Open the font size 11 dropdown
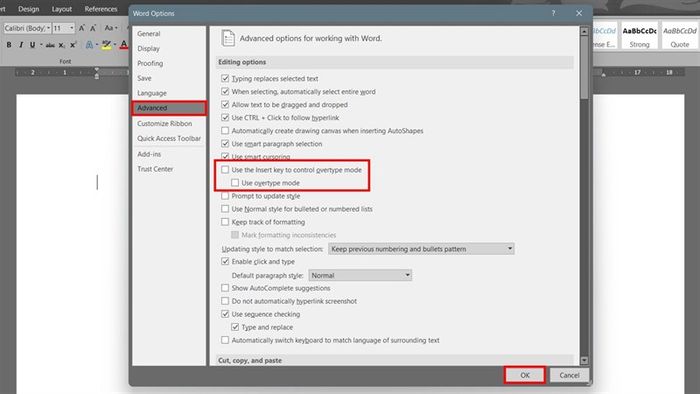Viewport: 700px width, 394px height. [71, 28]
